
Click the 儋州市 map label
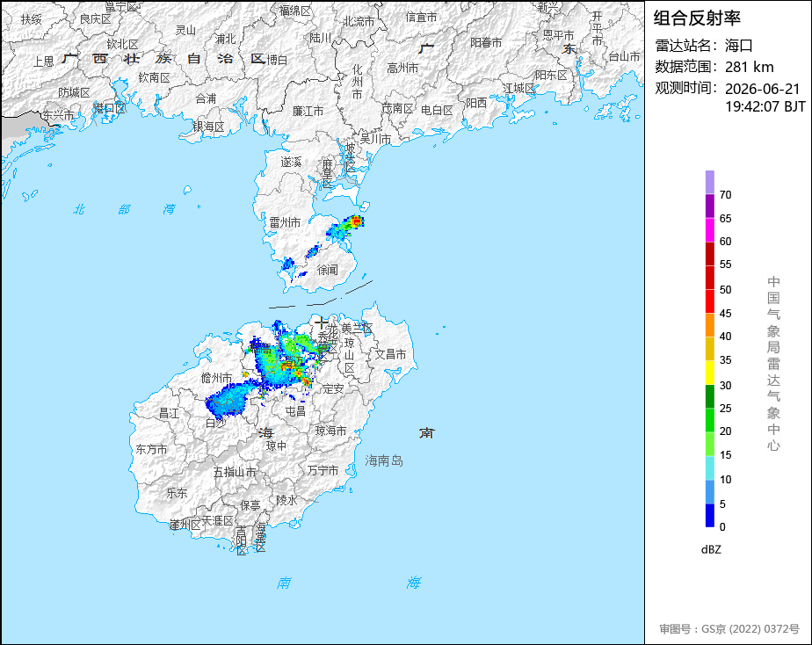(216, 379)
